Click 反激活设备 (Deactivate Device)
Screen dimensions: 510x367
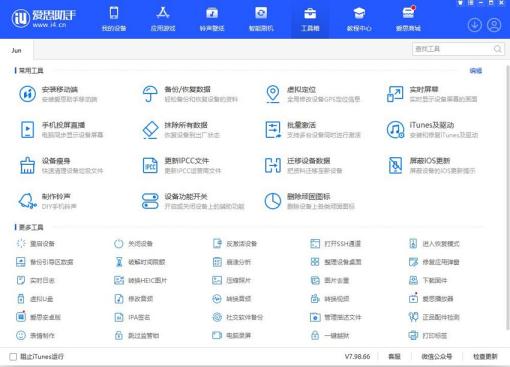tap(235, 244)
